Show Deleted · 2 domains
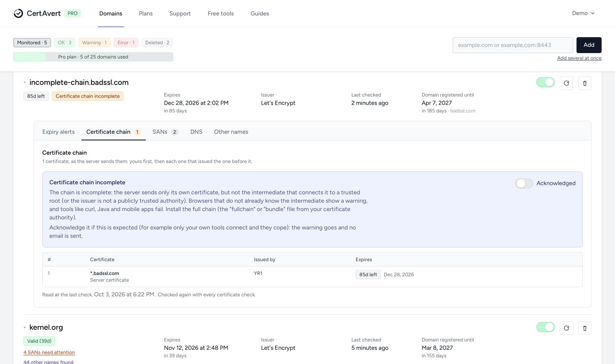 pos(157,43)
